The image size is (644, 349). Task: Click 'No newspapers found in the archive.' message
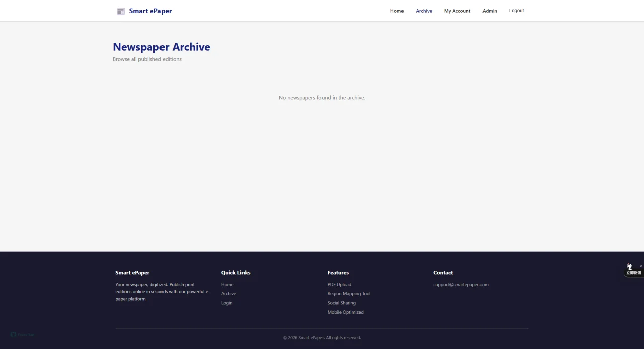coord(322,98)
